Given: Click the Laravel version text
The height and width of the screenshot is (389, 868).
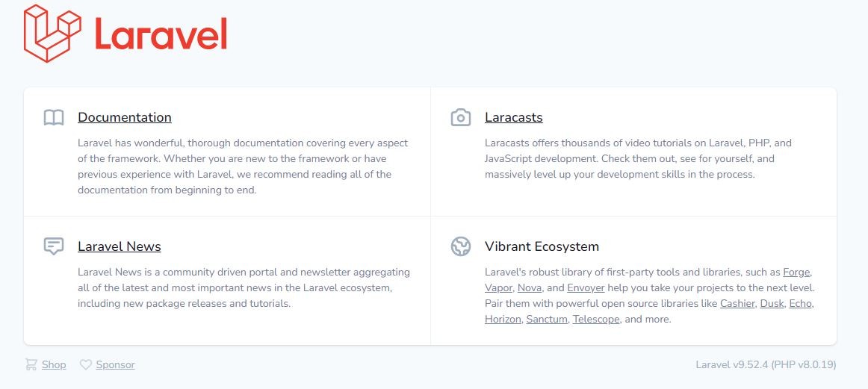Looking at the screenshot, I should pos(766,365).
